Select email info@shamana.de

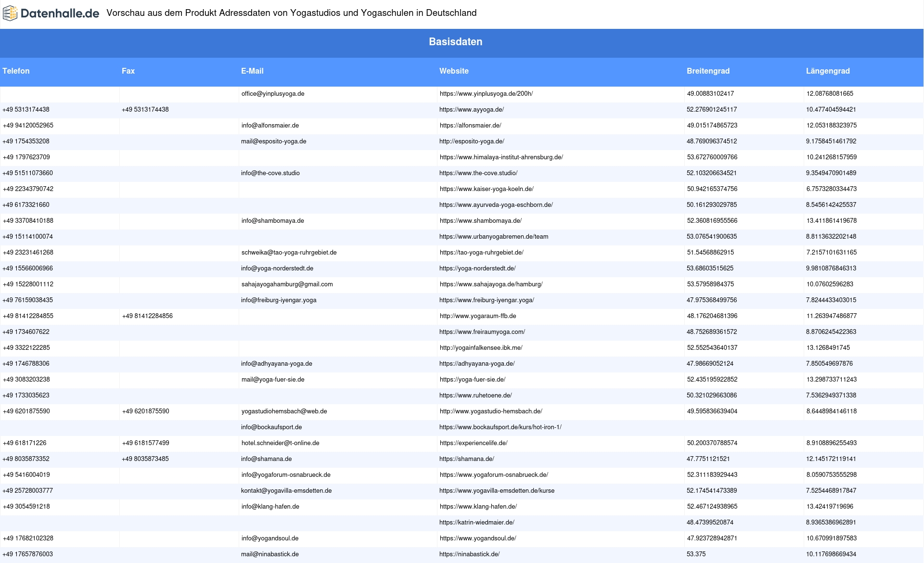pos(267,459)
